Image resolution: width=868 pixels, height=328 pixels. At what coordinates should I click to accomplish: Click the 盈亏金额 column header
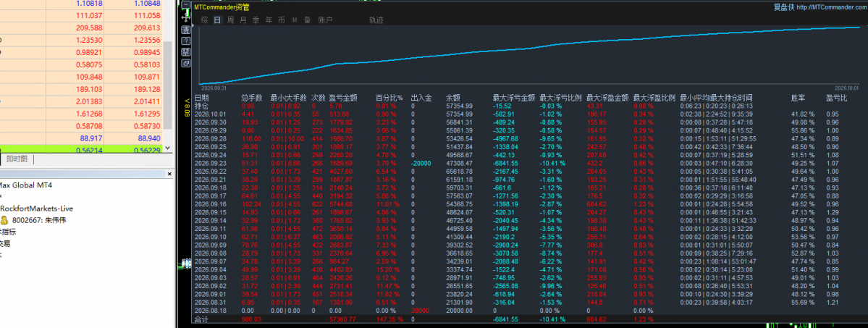tap(343, 98)
